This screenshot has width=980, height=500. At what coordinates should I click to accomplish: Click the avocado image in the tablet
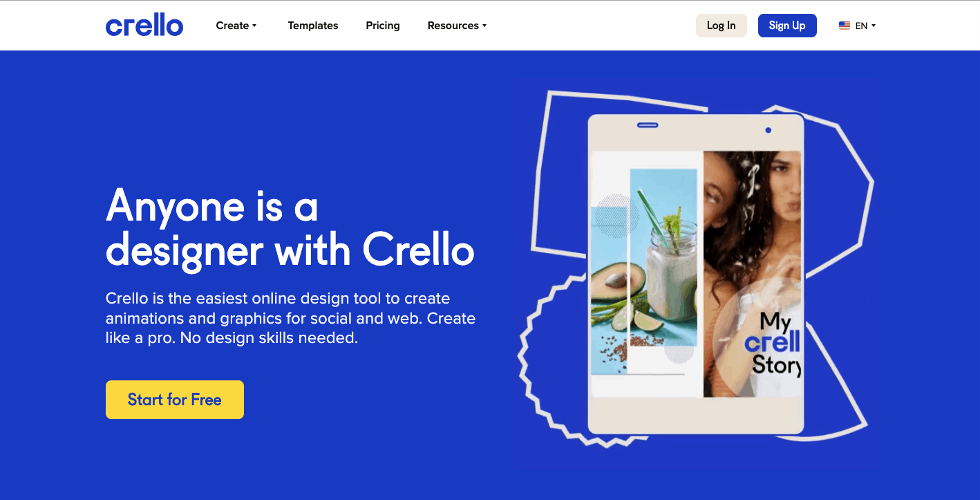point(610,290)
